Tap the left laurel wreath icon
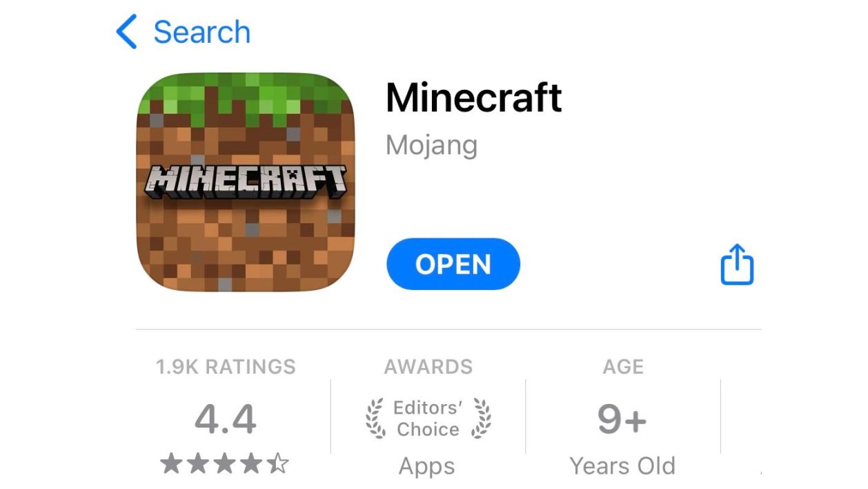 coord(376,419)
